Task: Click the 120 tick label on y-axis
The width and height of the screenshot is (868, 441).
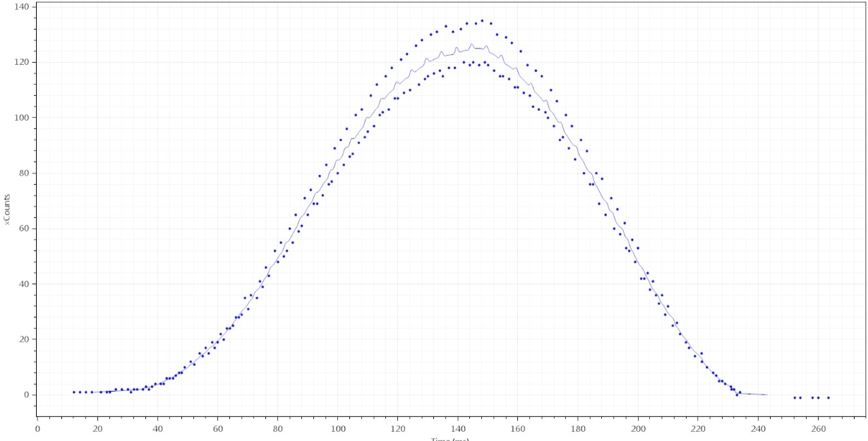Action: click(x=21, y=62)
